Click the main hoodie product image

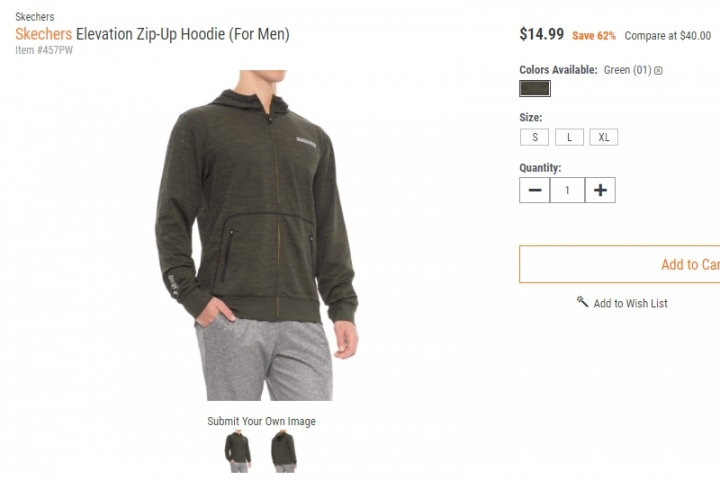pos(257,235)
